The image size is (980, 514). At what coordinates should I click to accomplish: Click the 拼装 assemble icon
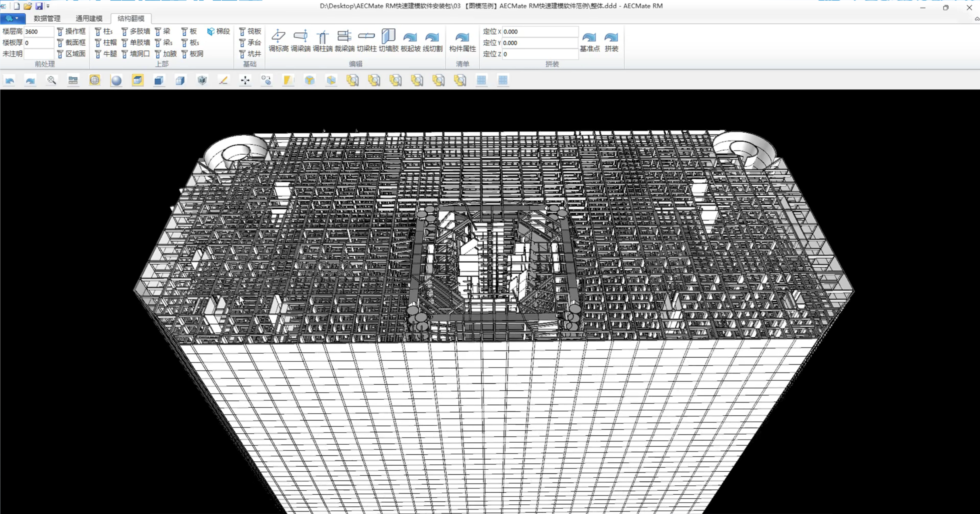(x=611, y=41)
